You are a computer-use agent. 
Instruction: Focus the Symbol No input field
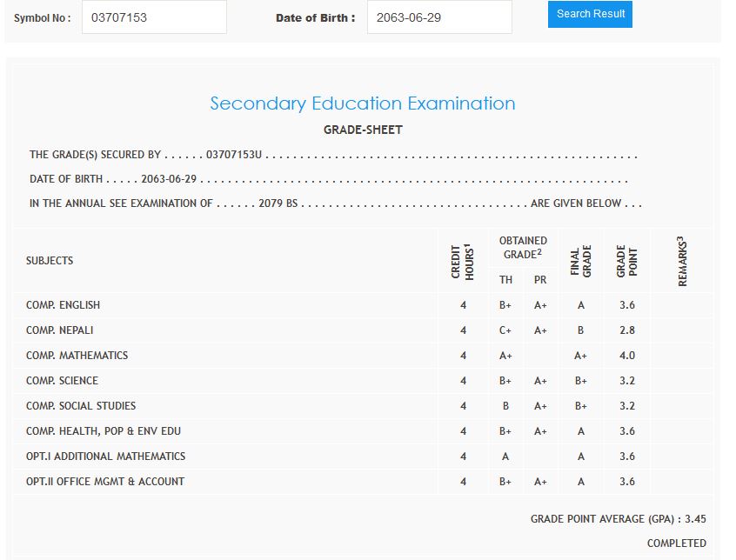154,17
